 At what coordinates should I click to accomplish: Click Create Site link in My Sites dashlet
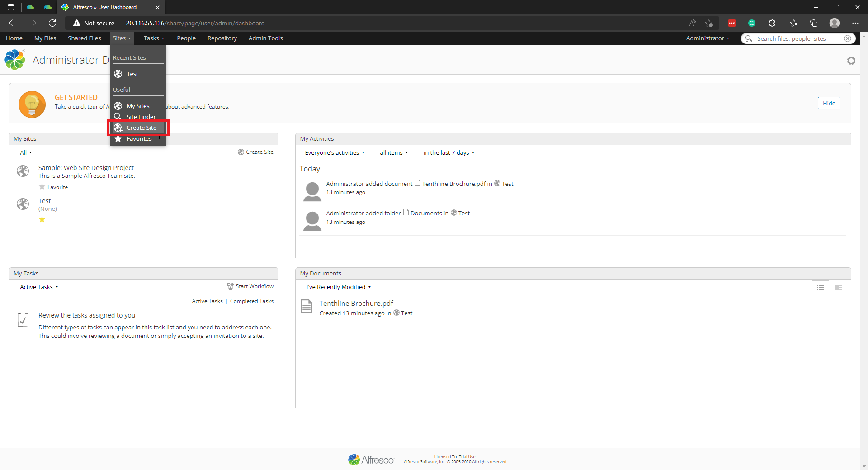pyautogui.click(x=256, y=152)
